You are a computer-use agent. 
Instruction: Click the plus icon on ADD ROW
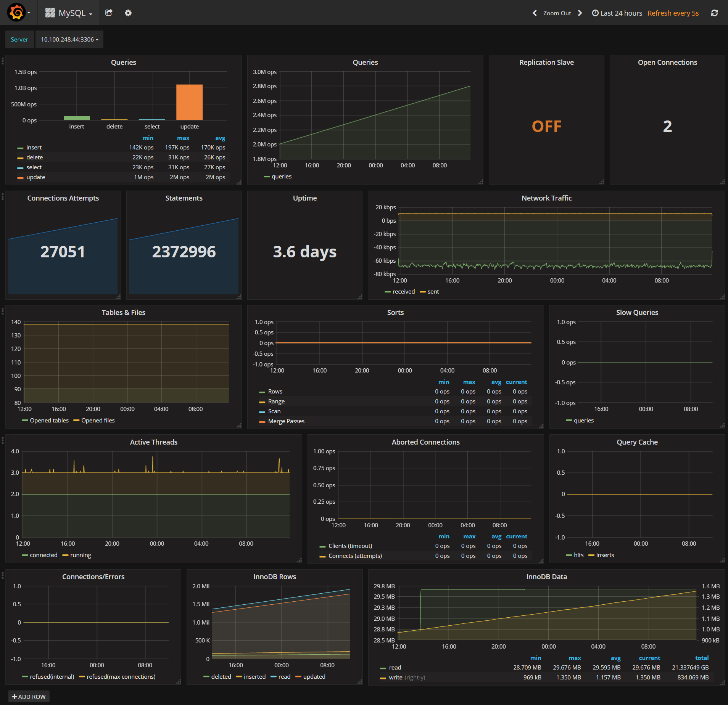point(15,696)
